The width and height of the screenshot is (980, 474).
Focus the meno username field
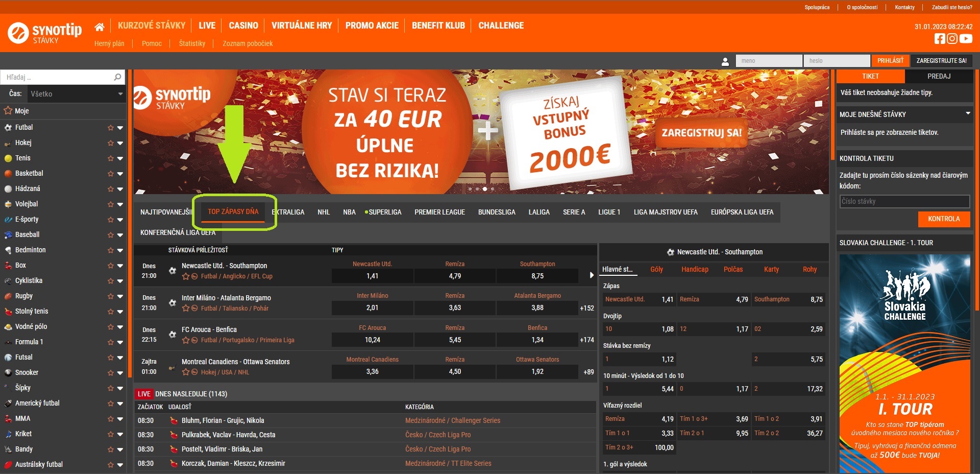coord(769,61)
